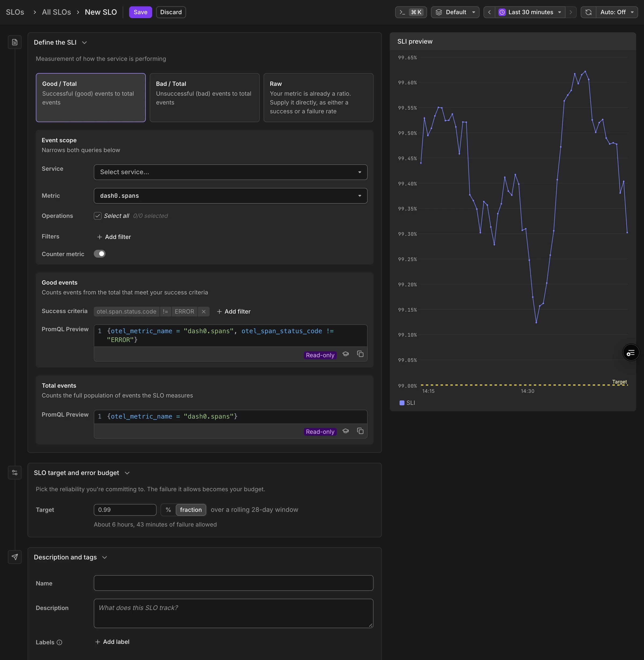The width and height of the screenshot is (644, 660).
Task: Click the Target value input field
Action: [x=125, y=510]
